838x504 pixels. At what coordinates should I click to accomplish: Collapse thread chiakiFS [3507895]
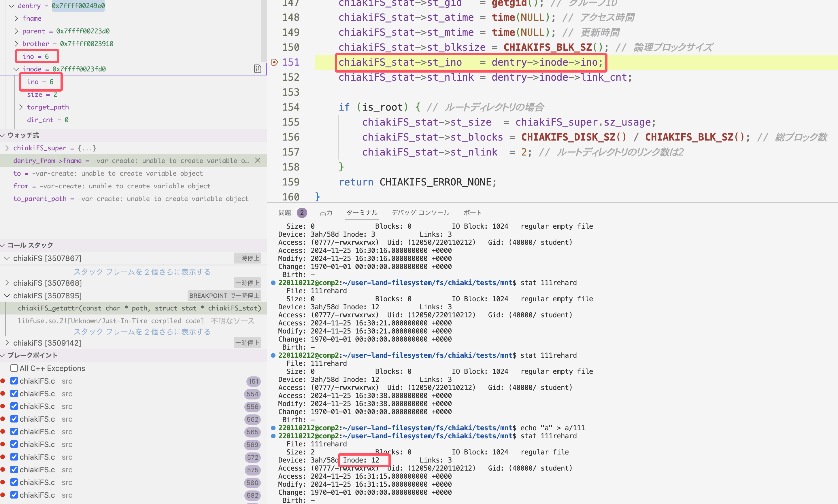[7, 295]
